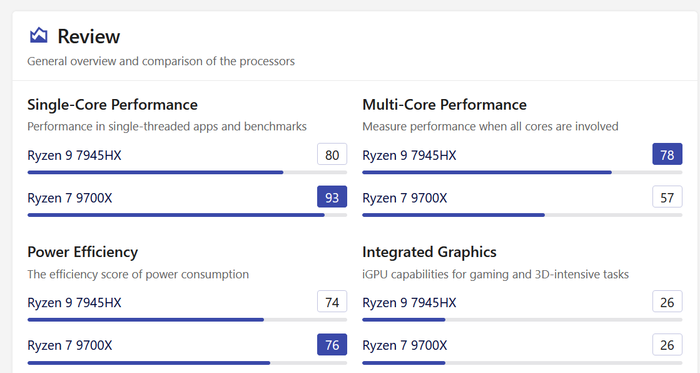The image size is (700, 373).
Task: Click Ryzen 7 9700X Integrated Graphics score 26
Action: [x=667, y=344]
